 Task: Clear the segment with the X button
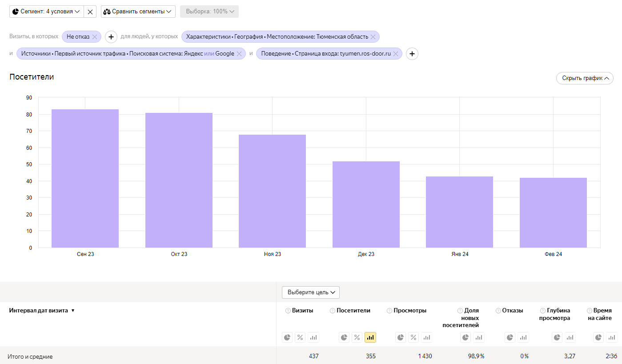90,12
